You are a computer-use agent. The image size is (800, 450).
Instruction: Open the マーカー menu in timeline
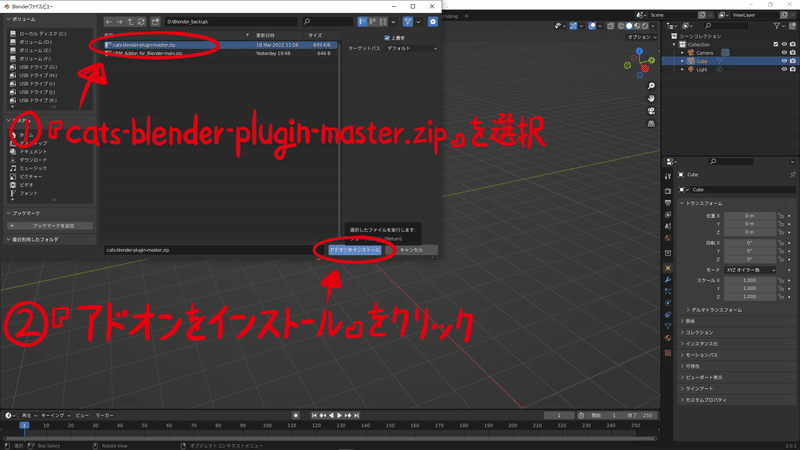tap(105, 415)
